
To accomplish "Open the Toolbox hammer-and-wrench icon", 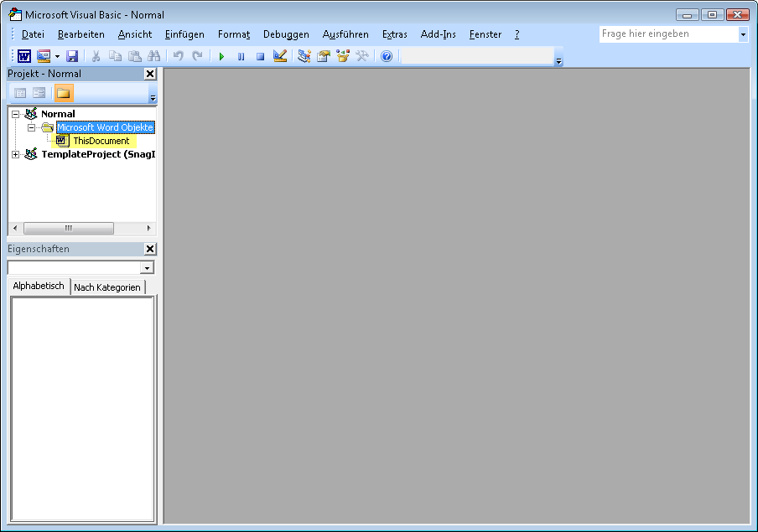I will [x=362, y=56].
